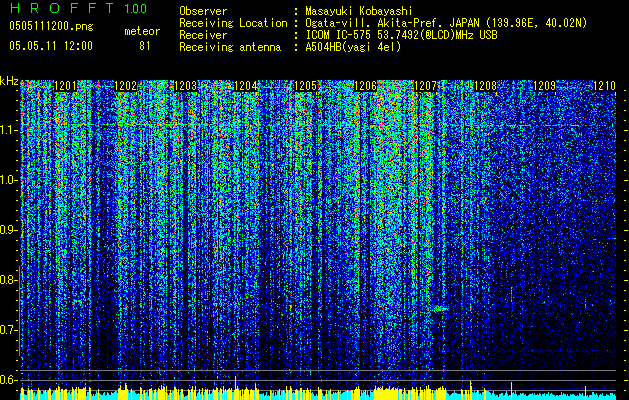Click the Ogata-vill. Akita-Pref. JAPAN location text
Screen dimensions: 629x400
(x=446, y=23)
